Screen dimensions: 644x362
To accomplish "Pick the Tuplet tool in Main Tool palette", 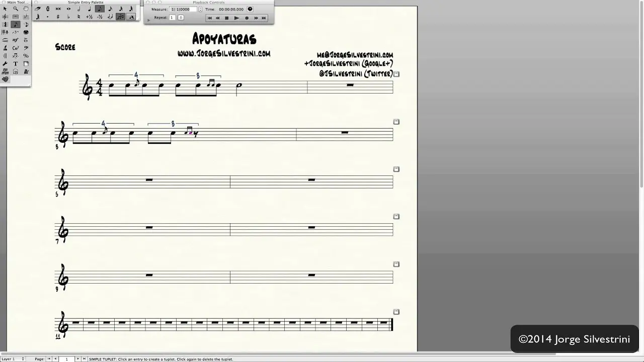I will click(16, 32).
